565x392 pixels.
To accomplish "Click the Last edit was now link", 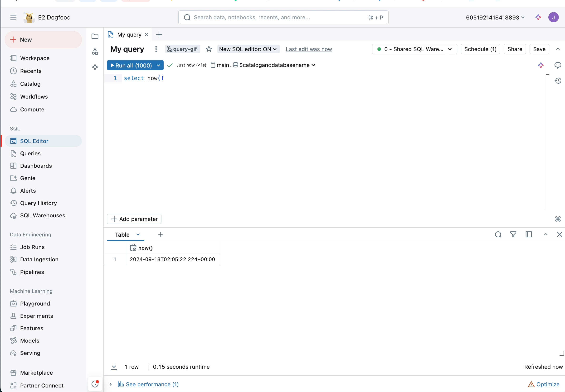I will click(309, 49).
